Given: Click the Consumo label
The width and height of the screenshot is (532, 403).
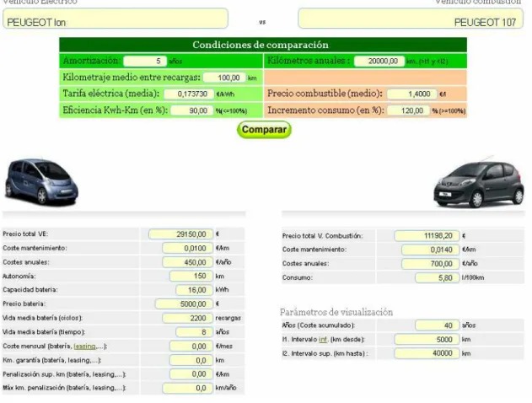Looking at the screenshot, I should (298, 278).
